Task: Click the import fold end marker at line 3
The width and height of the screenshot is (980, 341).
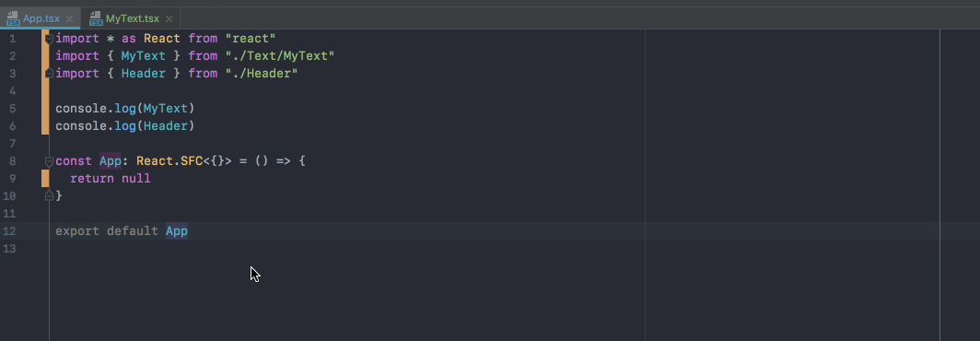Action: [x=50, y=74]
